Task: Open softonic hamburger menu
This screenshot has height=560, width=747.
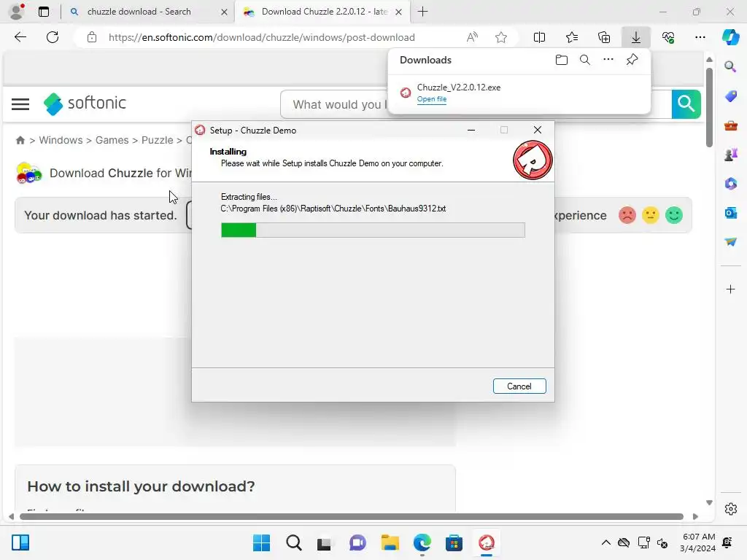Action: pos(20,104)
